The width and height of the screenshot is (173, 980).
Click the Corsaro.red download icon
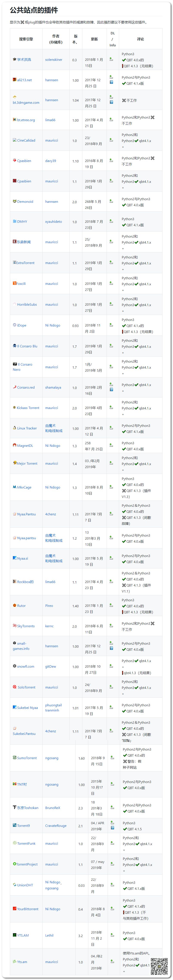111,384
